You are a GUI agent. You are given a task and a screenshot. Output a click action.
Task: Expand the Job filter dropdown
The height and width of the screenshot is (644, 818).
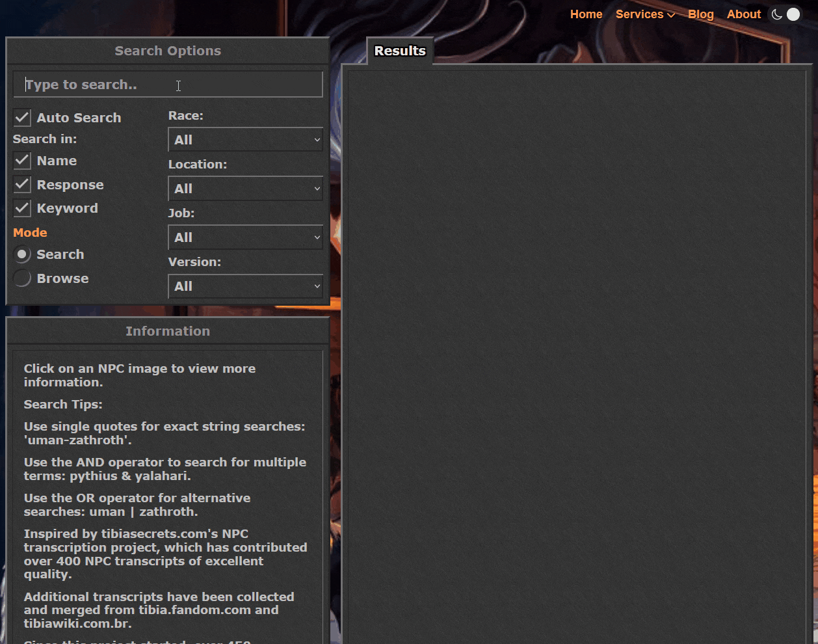[245, 237]
